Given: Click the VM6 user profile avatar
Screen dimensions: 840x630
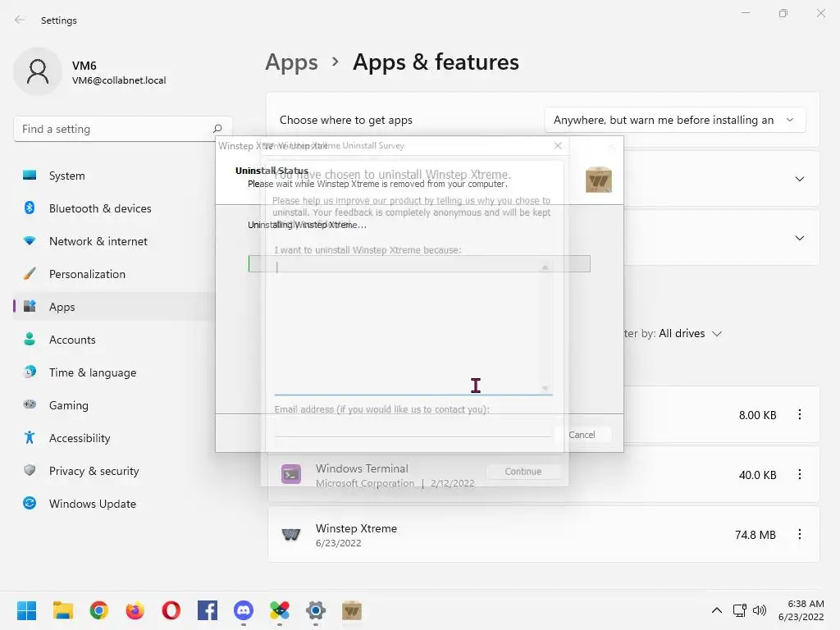Looking at the screenshot, I should click(38, 71).
